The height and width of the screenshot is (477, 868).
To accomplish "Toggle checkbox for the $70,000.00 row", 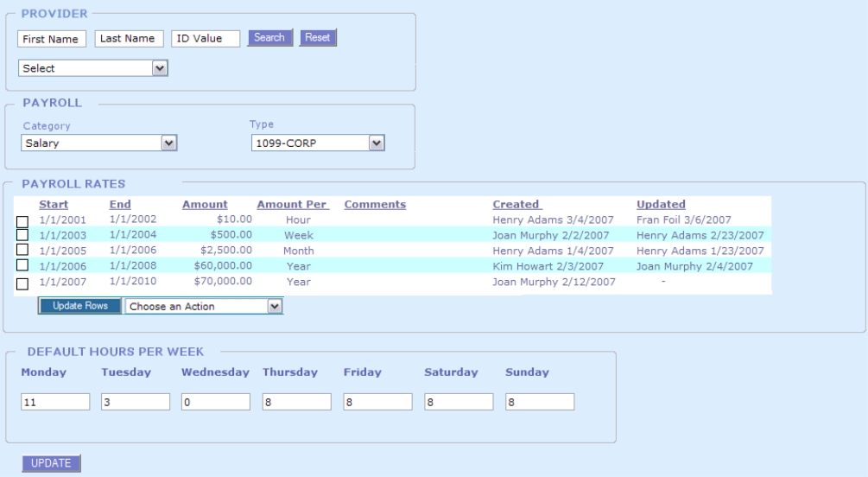I will pos(23,283).
